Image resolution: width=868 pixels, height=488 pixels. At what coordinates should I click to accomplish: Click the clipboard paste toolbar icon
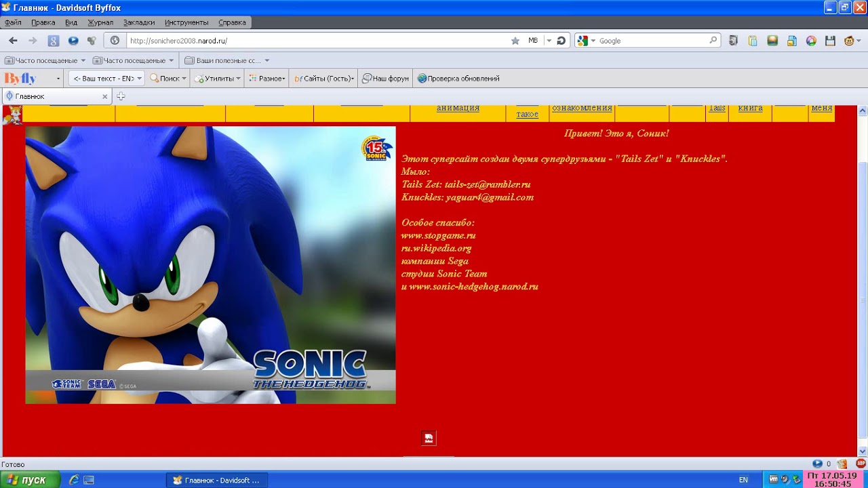point(753,41)
